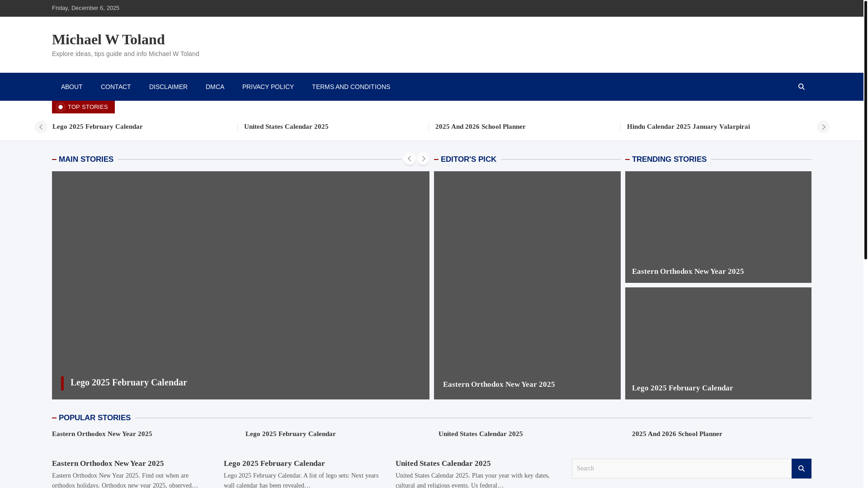Click the search submit button beside the Search field
Screen dimensions: 868x488
pos(801,469)
